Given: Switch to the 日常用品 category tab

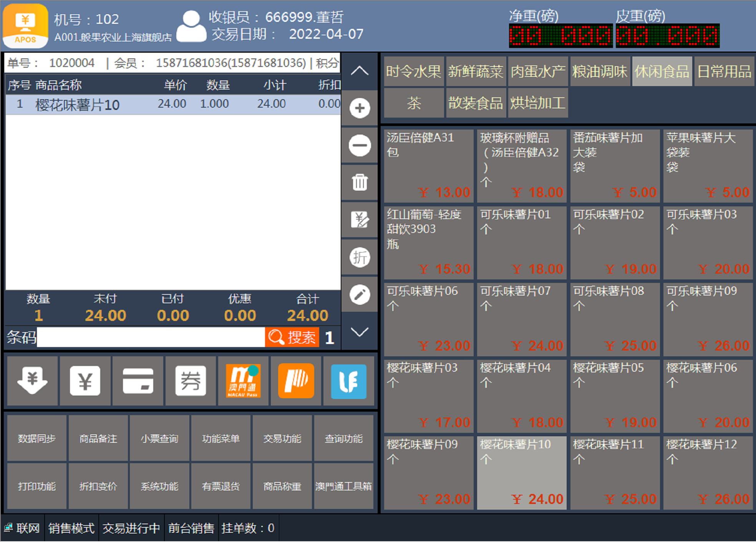Looking at the screenshot, I should tap(724, 71).
